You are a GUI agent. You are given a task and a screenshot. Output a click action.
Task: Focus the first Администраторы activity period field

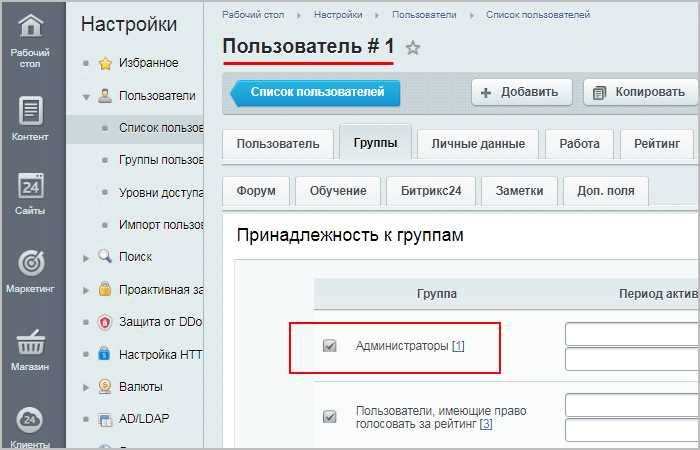point(632,334)
